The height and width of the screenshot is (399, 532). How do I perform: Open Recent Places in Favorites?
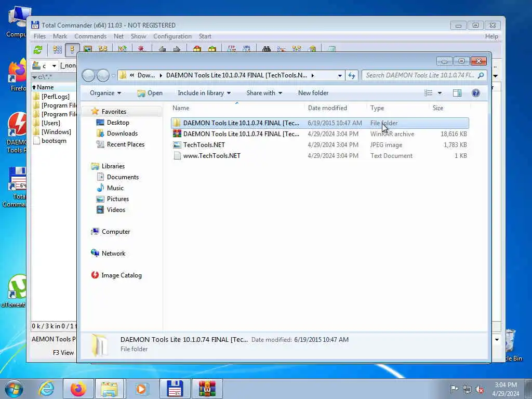click(x=126, y=144)
